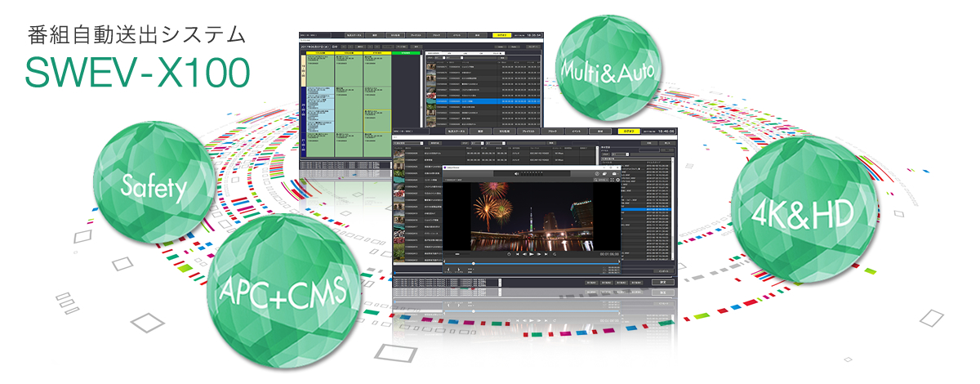
Task: Open the fireworks video preview
Action: (531, 214)
